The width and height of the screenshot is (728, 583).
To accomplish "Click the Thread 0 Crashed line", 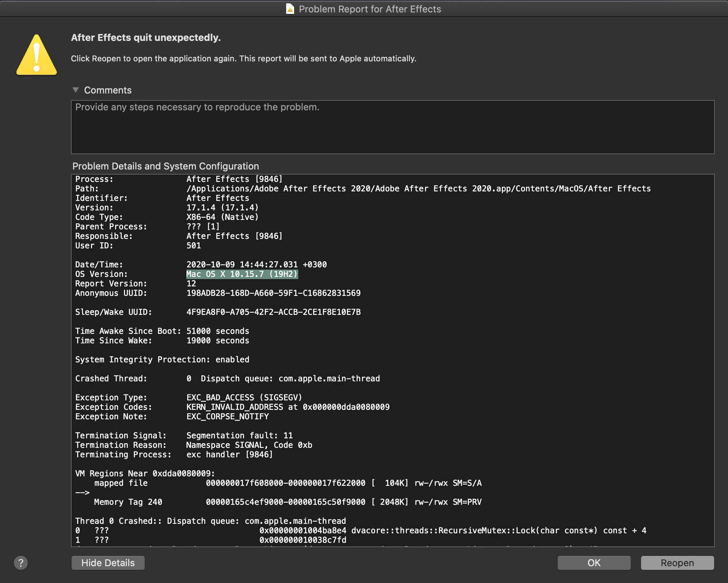I will 210,521.
